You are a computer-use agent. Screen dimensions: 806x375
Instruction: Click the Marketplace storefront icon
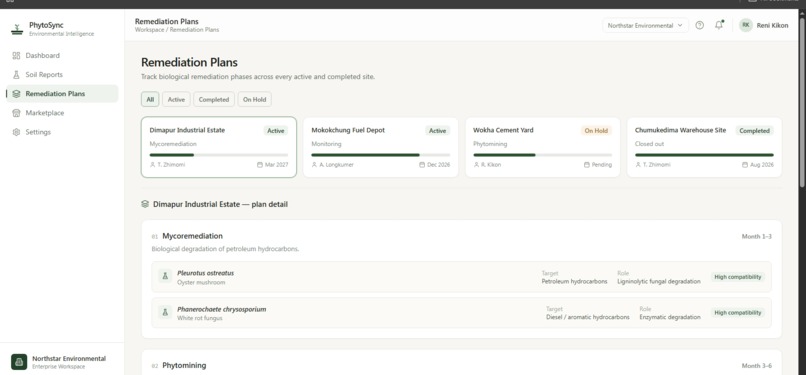click(x=16, y=113)
